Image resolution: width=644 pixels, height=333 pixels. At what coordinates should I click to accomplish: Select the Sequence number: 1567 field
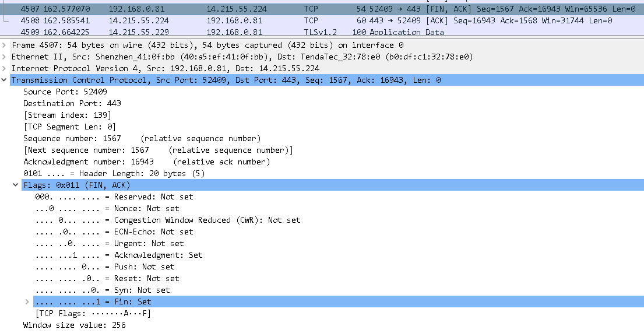72,138
